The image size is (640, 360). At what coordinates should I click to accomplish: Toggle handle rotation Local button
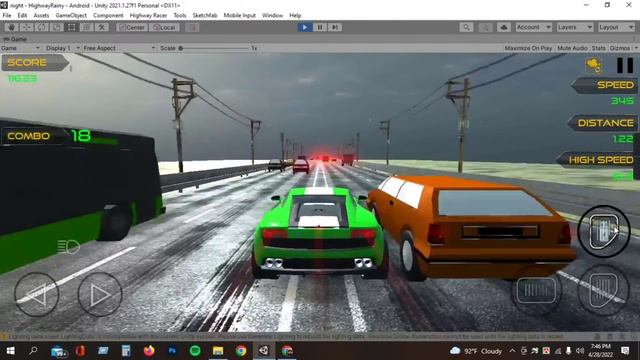[x=164, y=27]
